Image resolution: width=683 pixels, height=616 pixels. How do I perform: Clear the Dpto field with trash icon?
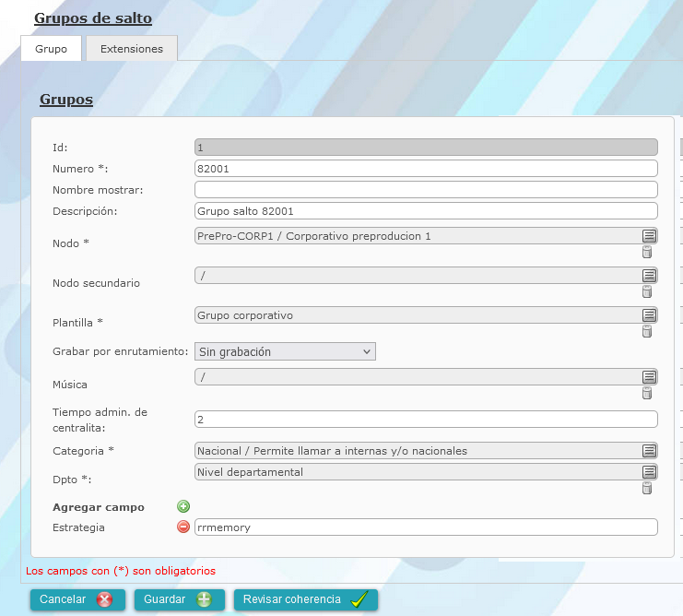coord(647,488)
